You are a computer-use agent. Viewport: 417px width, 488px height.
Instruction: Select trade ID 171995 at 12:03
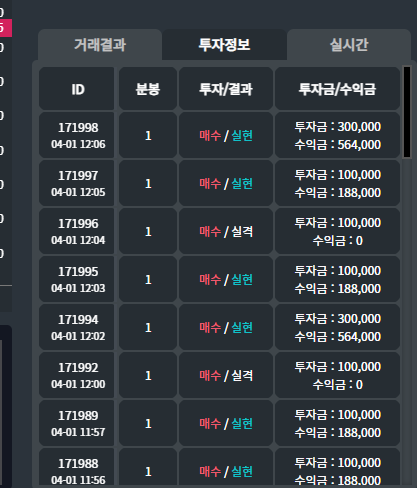77,279
